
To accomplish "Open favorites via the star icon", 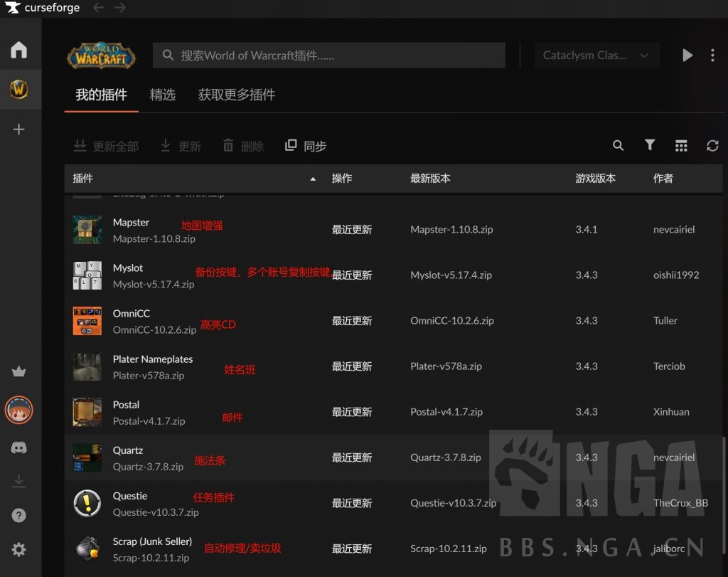I will tap(19, 371).
